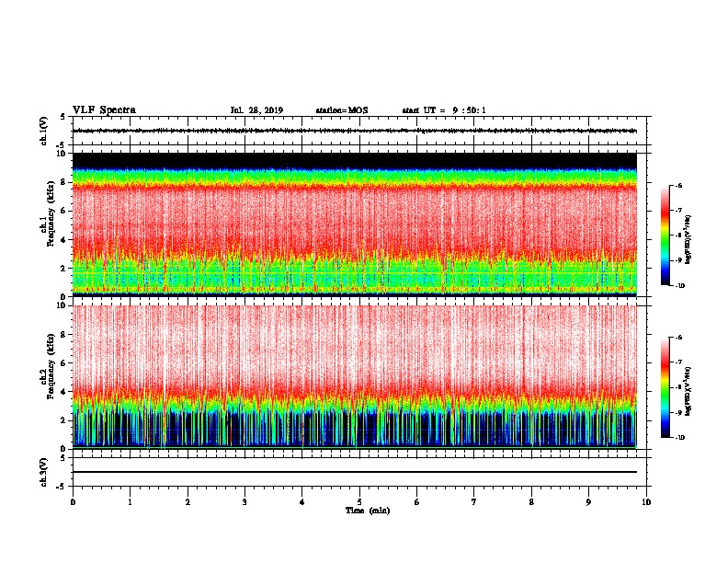Click the "4" tick on the time axis
This screenshot has height=563, width=728.
[302, 502]
